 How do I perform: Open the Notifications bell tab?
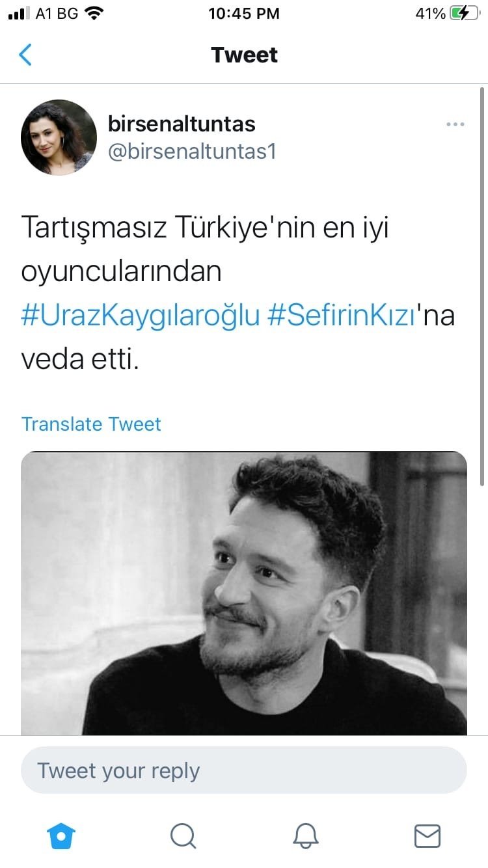[x=305, y=836]
